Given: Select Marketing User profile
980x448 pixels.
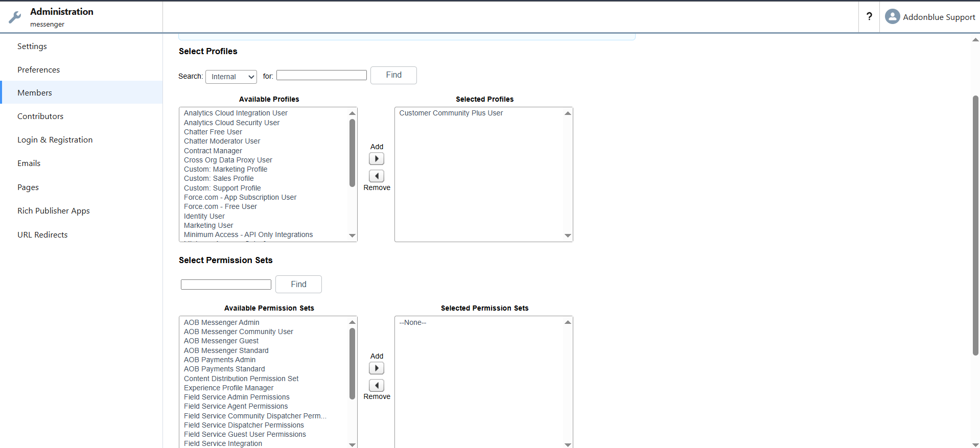Looking at the screenshot, I should pyautogui.click(x=208, y=225).
